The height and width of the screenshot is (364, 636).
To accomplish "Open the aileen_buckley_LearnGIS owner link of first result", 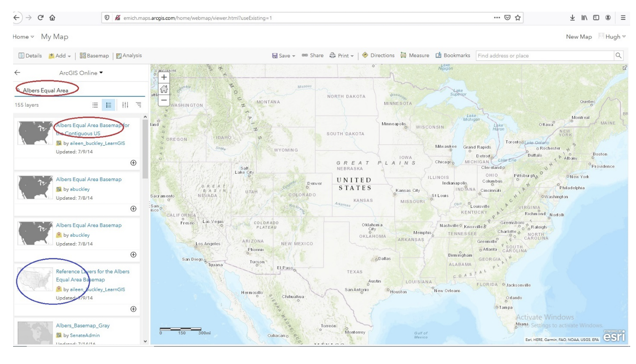I will 97,143.
